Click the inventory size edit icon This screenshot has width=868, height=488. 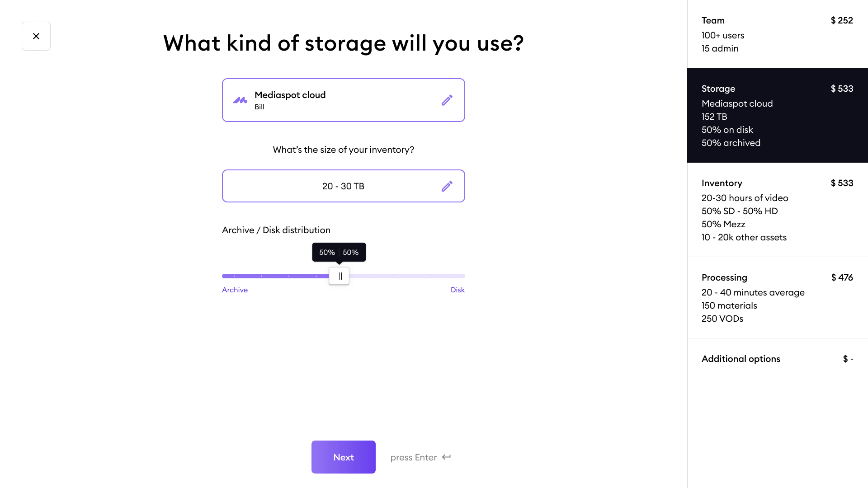click(x=447, y=186)
